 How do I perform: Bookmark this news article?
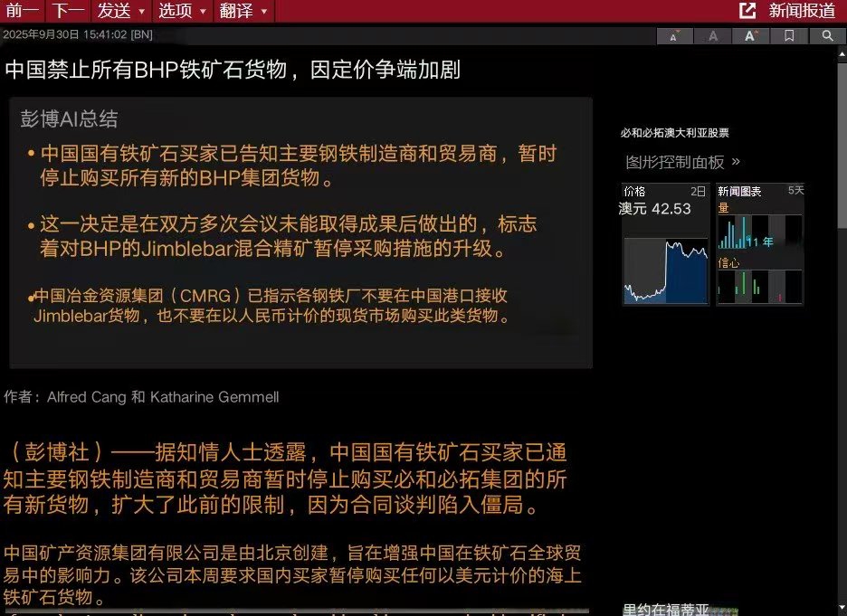[789, 35]
